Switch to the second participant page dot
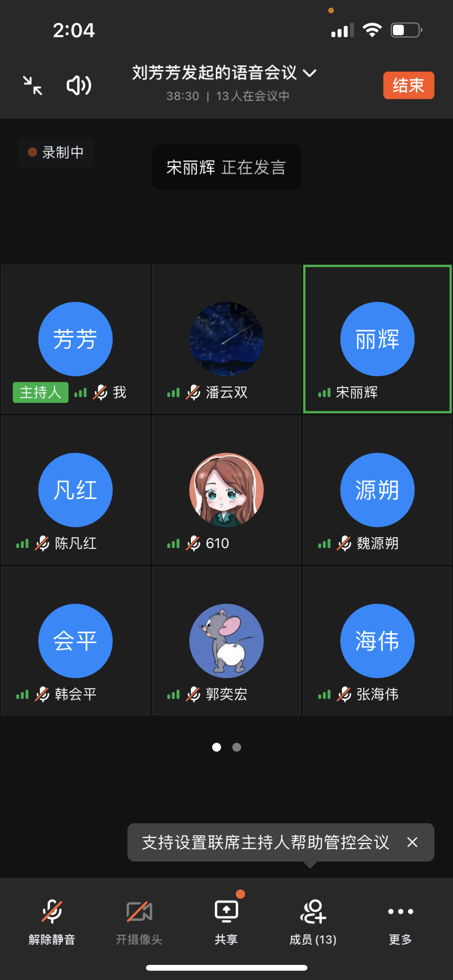Image resolution: width=453 pixels, height=980 pixels. (237, 747)
